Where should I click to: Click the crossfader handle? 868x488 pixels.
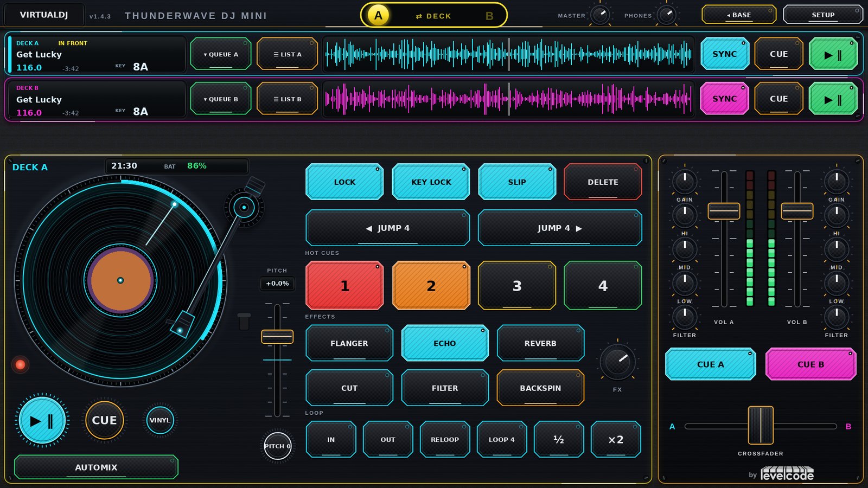pos(761,426)
